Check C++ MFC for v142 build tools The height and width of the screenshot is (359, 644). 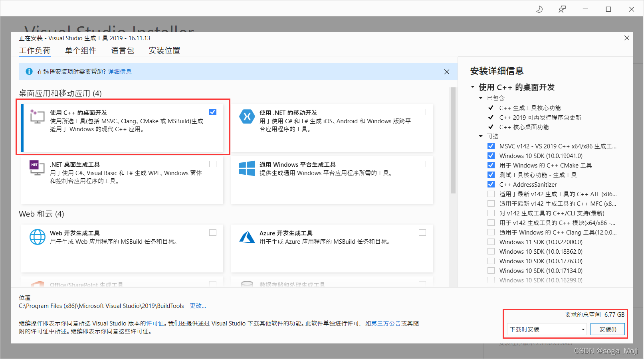point(491,203)
